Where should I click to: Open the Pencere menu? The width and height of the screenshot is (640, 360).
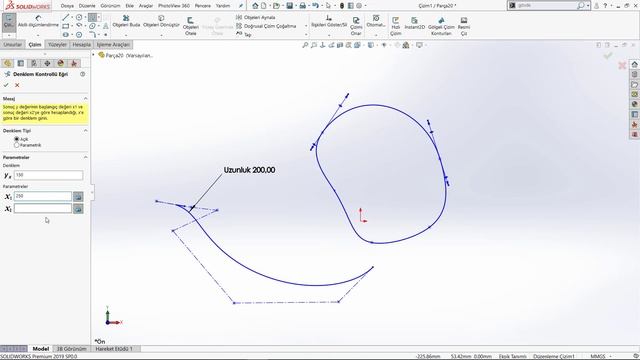point(203,6)
